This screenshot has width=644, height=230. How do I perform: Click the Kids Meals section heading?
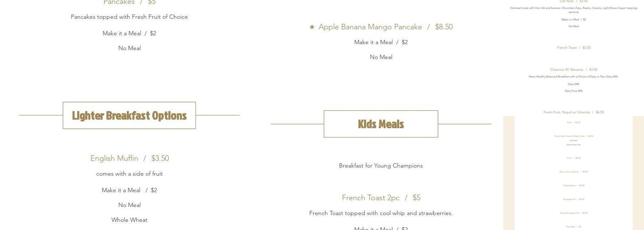(381, 124)
